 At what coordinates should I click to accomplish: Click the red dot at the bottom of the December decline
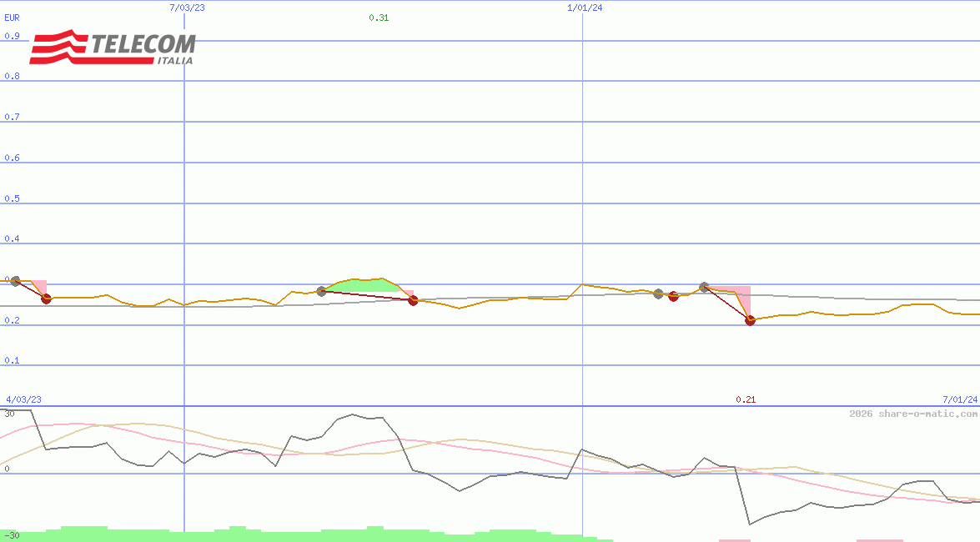(x=750, y=320)
